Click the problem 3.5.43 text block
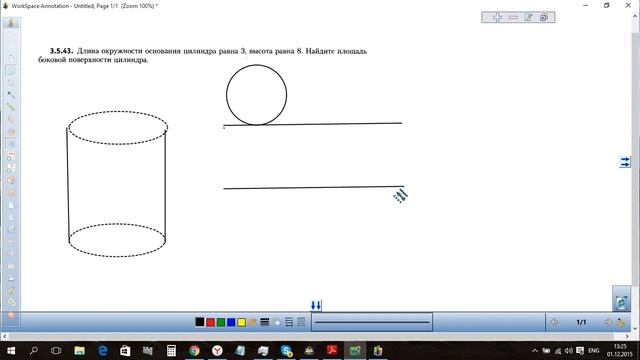The height and width of the screenshot is (360, 640). click(203, 55)
